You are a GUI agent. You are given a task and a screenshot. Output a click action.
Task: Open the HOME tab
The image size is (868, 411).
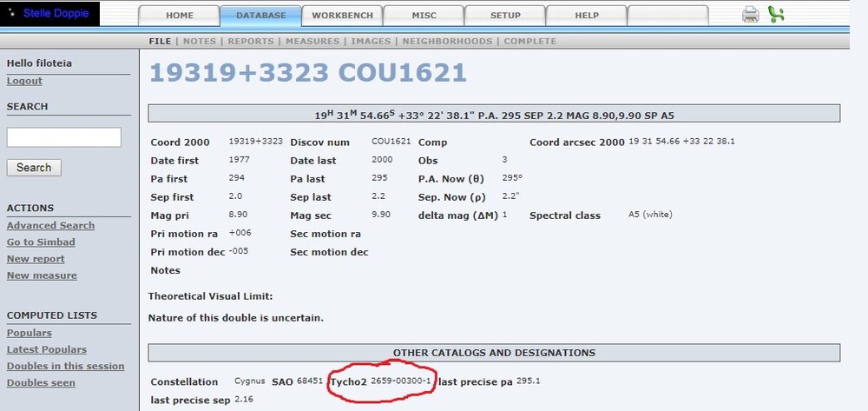pos(180,16)
